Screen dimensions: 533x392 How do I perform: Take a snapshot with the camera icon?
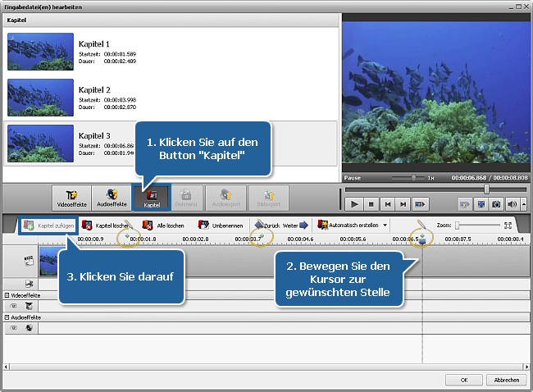point(494,204)
